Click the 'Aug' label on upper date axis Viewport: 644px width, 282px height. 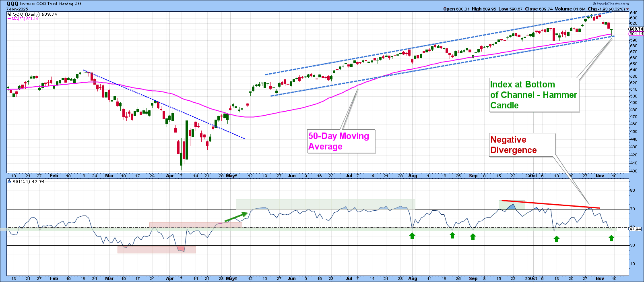click(x=413, y=176)
